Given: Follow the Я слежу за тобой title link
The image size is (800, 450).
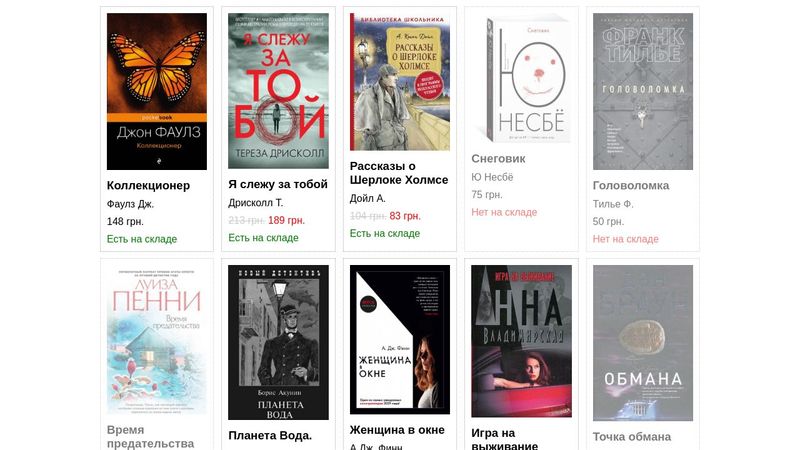Looking at the screenshot, I should 278,184.
